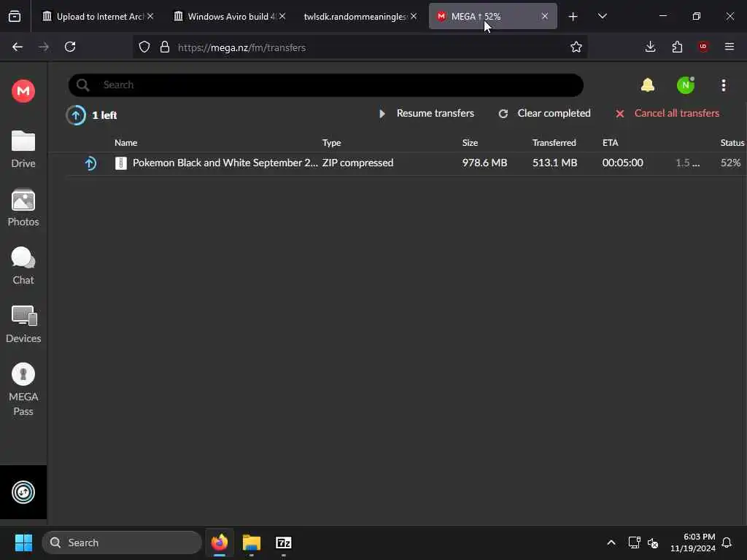Click the 'ZIP compressed' type cell

click(357, 163)
